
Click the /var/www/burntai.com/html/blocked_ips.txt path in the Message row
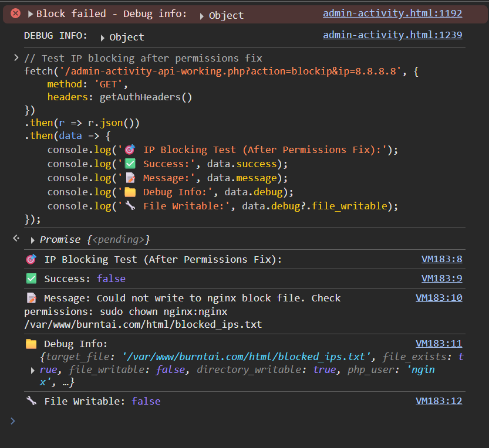[x=143, y=325]
